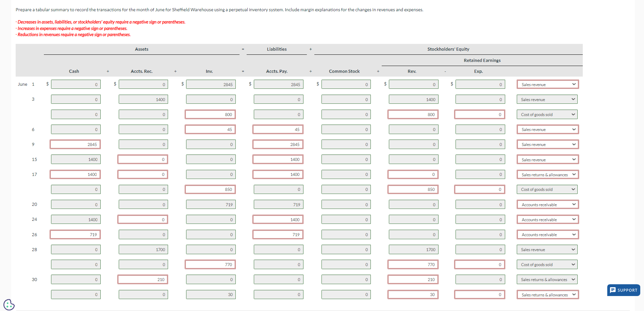The image size is (644, 311).
Task: Open June 26 Accounts receivable dropdown
Action: pyautogui.click(x=548, y=234)
